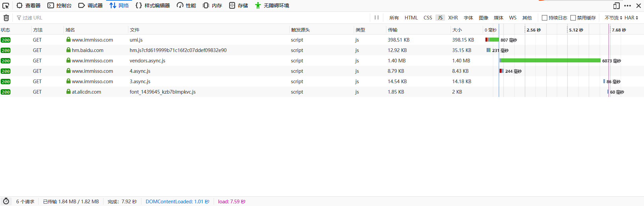The width and height of the screenshot is (644, 206).
Task: Click the lock icon for at.alicdn.com
Action: click(69, 92)
